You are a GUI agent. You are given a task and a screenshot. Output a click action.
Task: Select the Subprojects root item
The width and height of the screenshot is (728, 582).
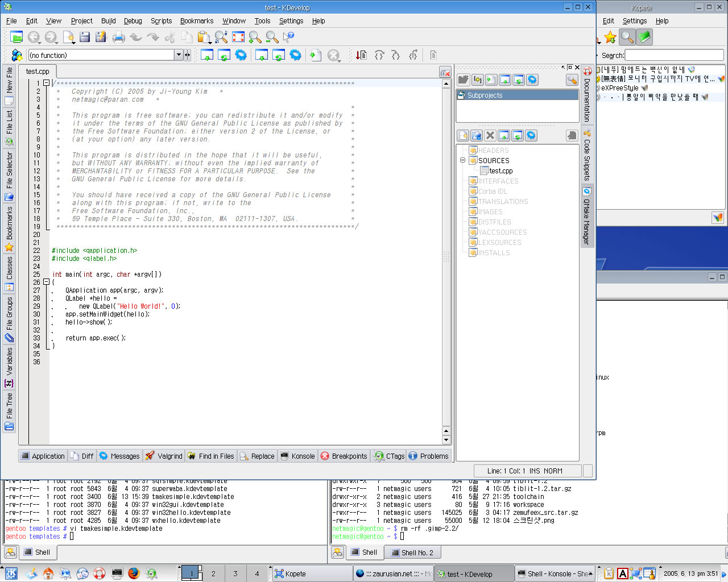pos(517,95)
